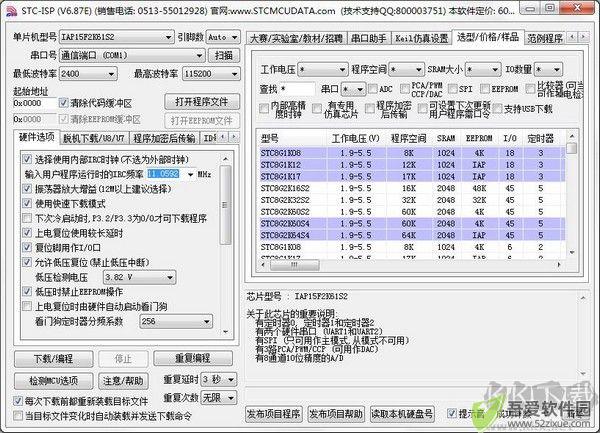Toggle 振荡器放大增益 checkbox
Screen dimensions: 600x433
pyautogui.click(x=27, y=189)
